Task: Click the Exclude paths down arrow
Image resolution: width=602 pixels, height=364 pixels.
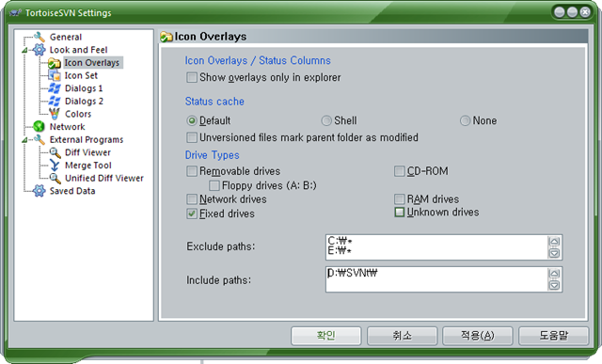Action: (554, 253)
